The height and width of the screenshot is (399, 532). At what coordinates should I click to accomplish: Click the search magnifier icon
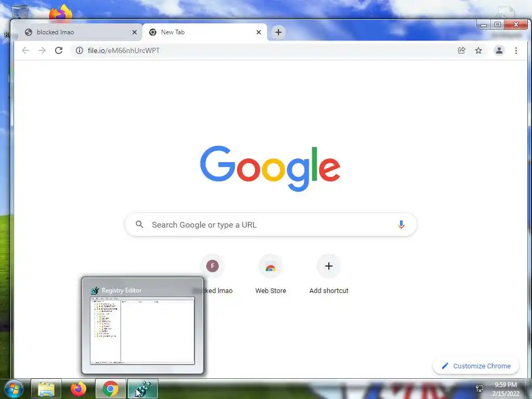139,224
